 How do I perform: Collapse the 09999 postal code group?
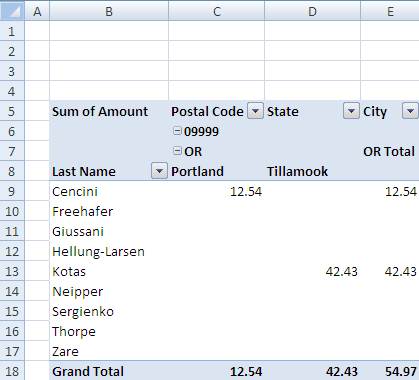coord(177,131)
